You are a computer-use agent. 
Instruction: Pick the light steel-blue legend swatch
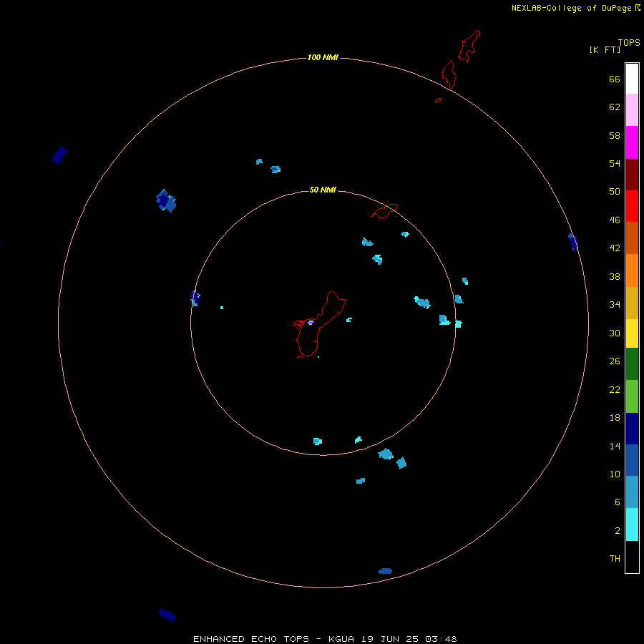coord(632,492)
